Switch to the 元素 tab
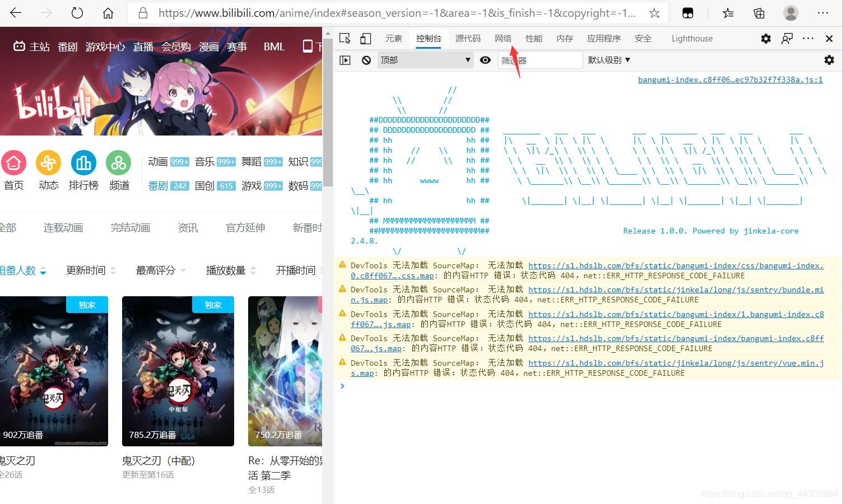The height and width of the screenshot is (504, 843). tap(394, 39)
